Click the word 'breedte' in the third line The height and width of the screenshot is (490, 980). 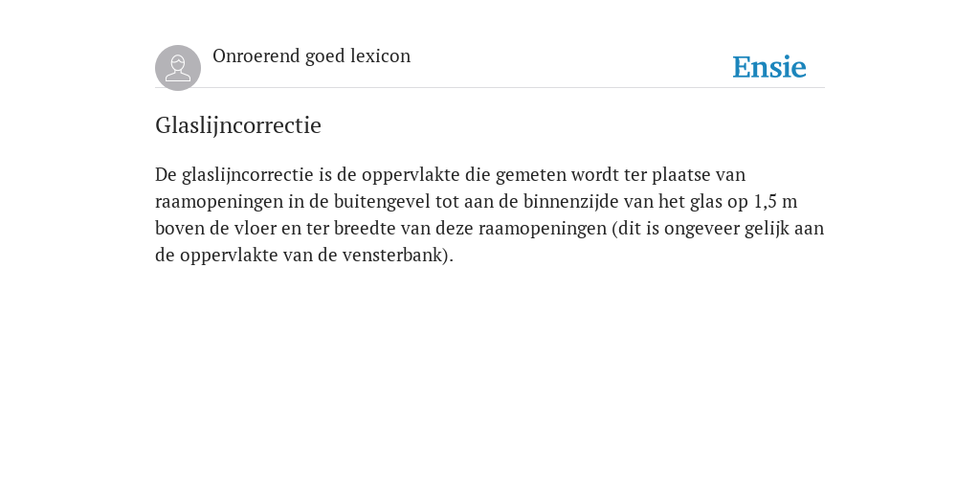coord(365,228)
